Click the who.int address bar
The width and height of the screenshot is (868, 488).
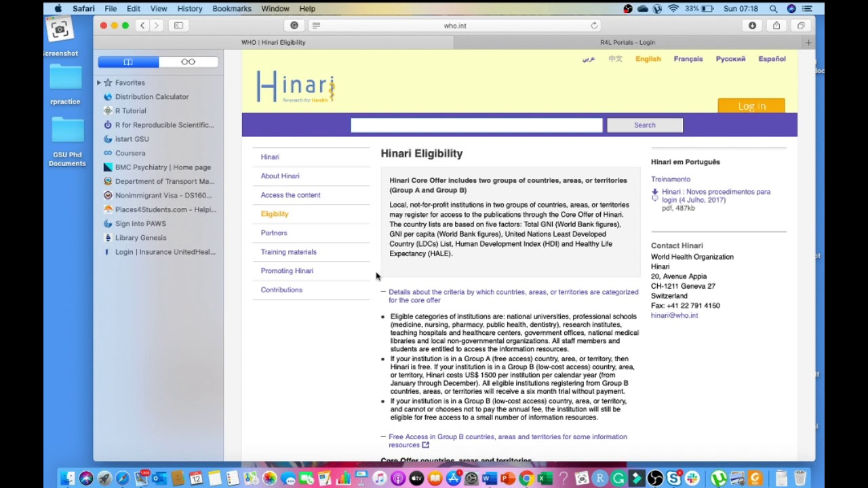point(455,26)
